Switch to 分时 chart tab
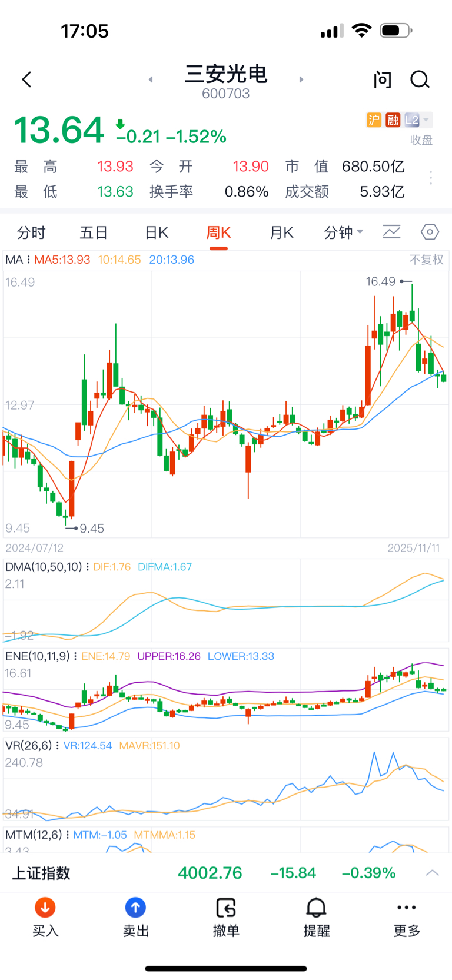The image size is (452, 980). tap(31, 232)
